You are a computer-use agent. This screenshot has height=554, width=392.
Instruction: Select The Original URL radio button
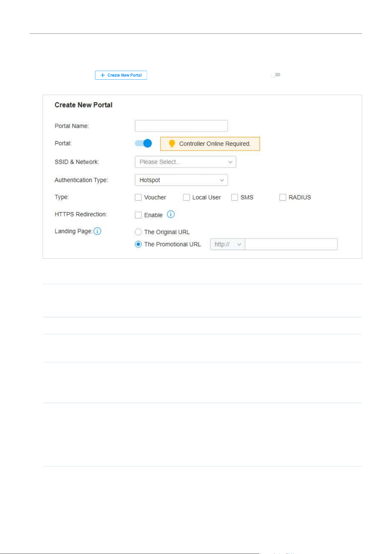pos(138,232)
